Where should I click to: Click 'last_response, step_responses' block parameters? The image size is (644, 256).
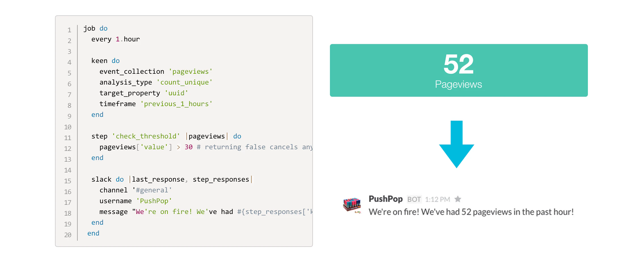[x=190, y=179]
